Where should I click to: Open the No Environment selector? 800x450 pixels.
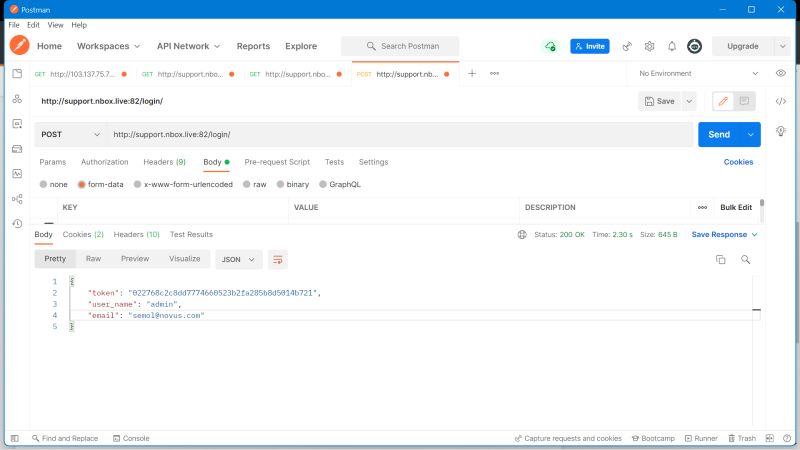click(698, 73)
